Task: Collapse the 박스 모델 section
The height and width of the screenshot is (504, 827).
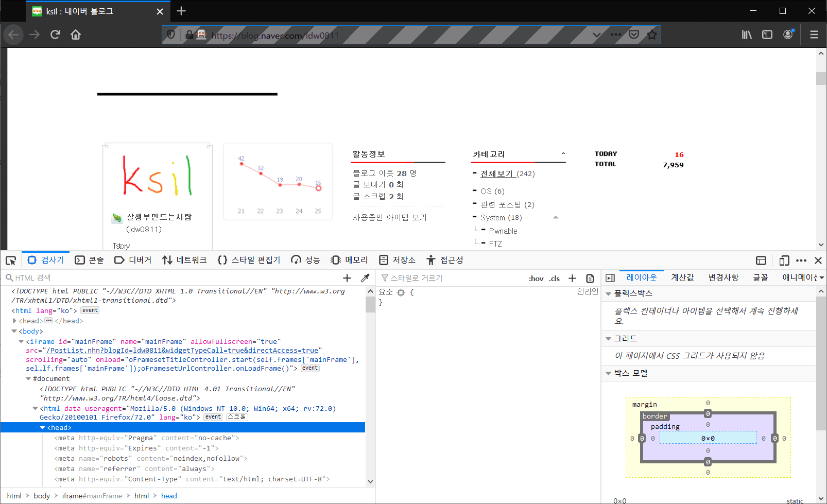Action: point(609,373)
